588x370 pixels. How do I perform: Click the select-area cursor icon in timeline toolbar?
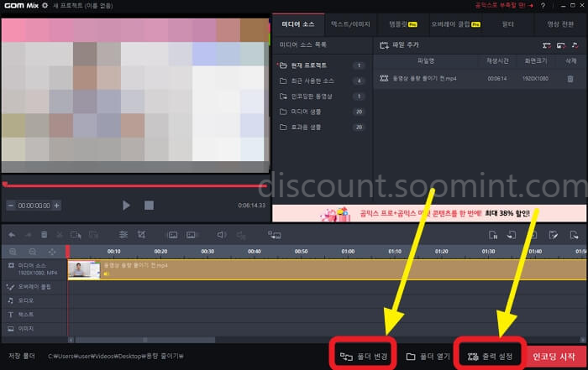76,235
